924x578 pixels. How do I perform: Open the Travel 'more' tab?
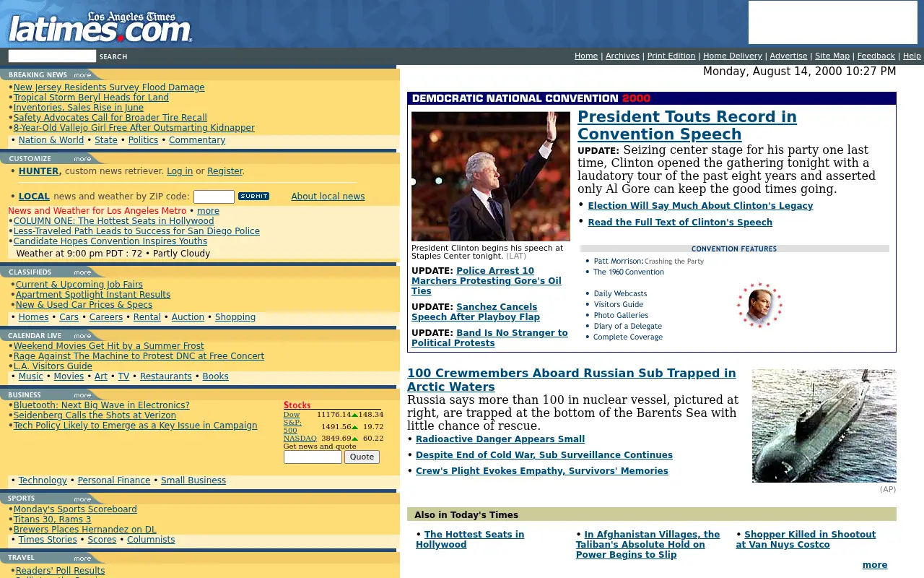[x=82, y=558]
